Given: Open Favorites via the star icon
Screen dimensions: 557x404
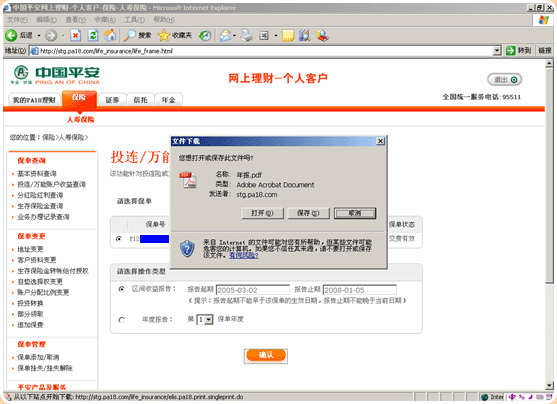Looking at the screenshot, I should [x=163, y=35].
